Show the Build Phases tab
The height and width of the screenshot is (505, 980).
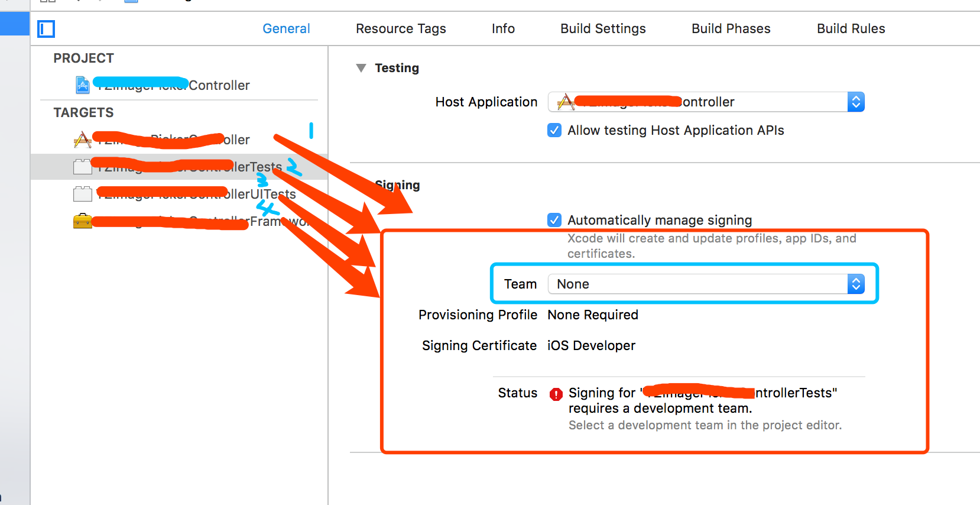pos(731,28)
